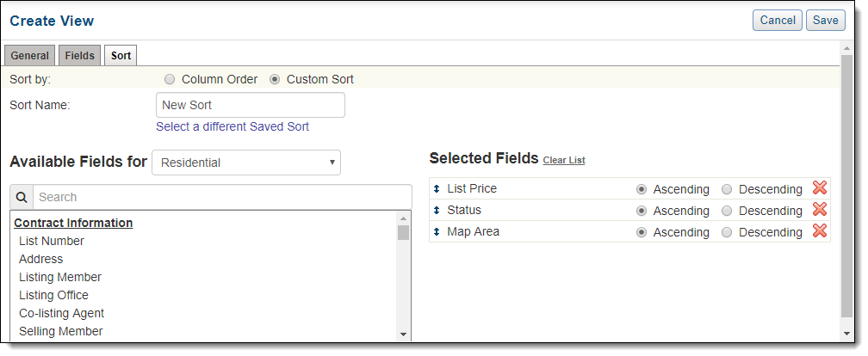Open the Residential property type dropdown
868x356 pixels.
click(x=246, y=163)
